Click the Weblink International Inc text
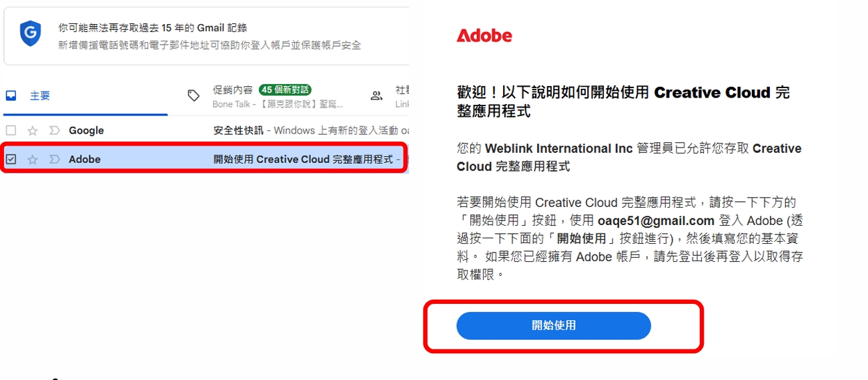Screen dimensions: 868x380 [x=559, y=148]
